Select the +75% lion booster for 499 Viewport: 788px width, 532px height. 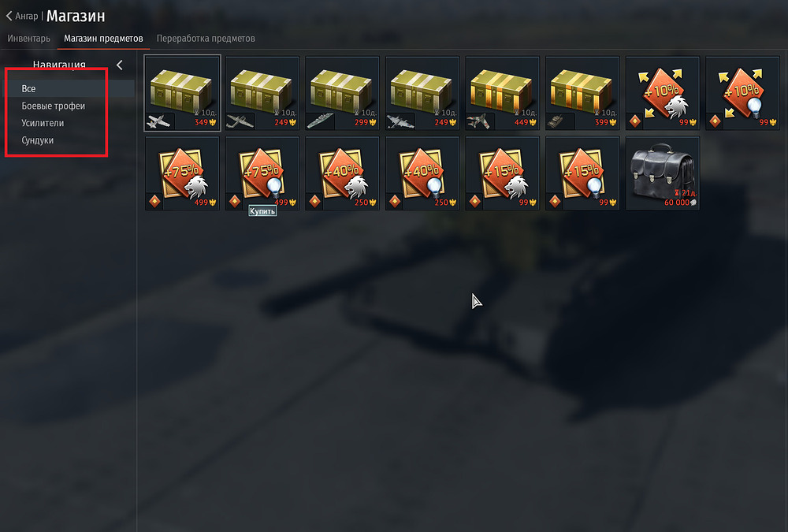click(182, 173)
